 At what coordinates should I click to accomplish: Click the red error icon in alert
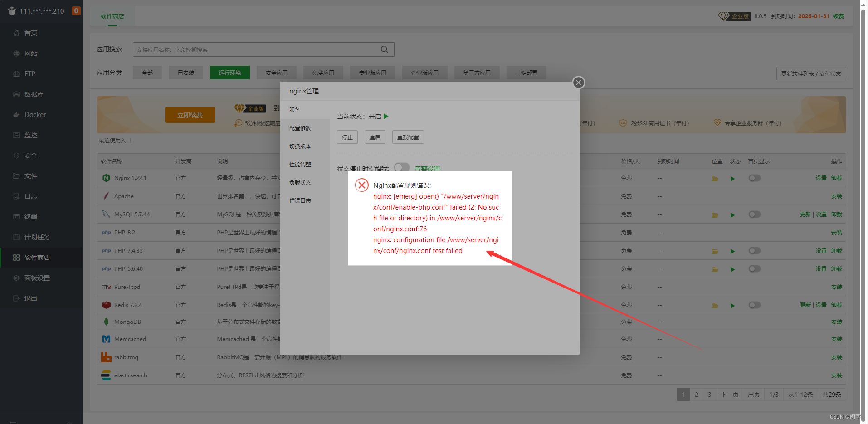point(361,185)
